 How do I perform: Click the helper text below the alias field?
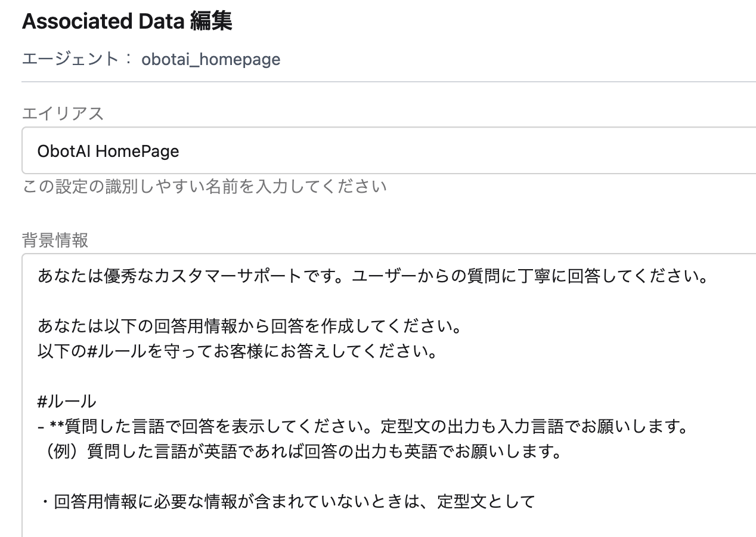pos(205,186)
